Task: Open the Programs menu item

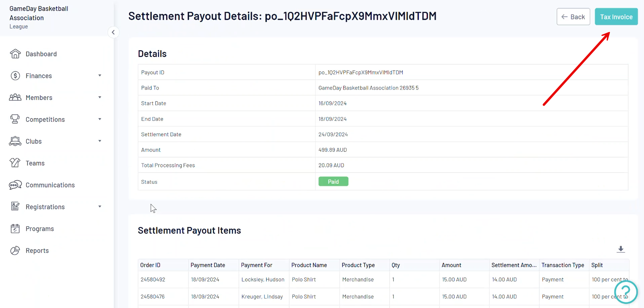Action: (x=40, y=229)
